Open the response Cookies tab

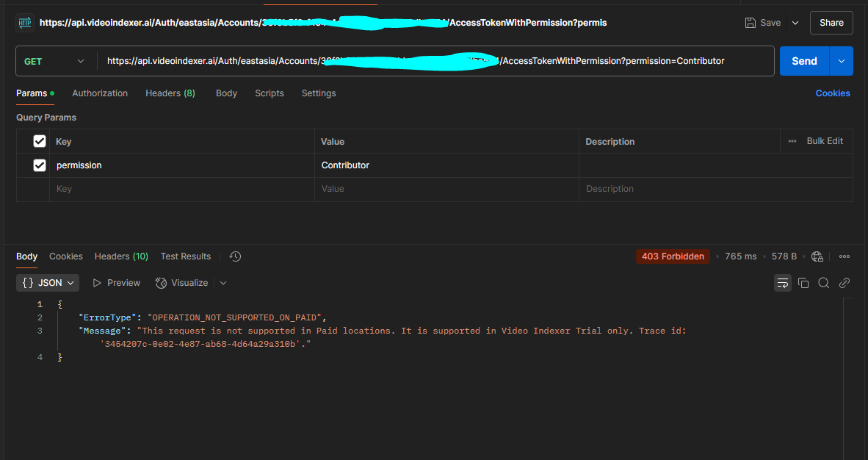pyautogui.click(x=66, y=256)
